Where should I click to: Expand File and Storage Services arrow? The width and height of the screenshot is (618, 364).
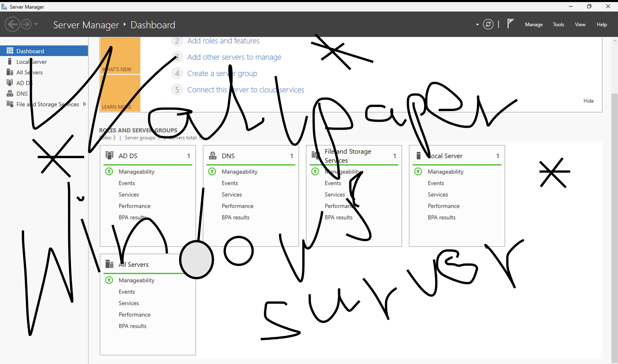pyautogui.click(x=85, y=104)
